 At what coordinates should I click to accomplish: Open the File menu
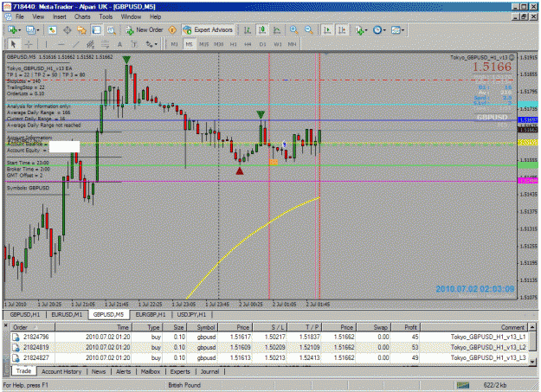pyautogui.click(x=20, y=16)
